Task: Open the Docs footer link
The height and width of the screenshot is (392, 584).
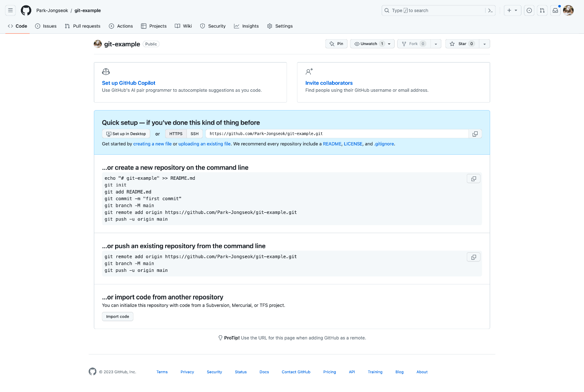Action: click(x=264, y=372)
